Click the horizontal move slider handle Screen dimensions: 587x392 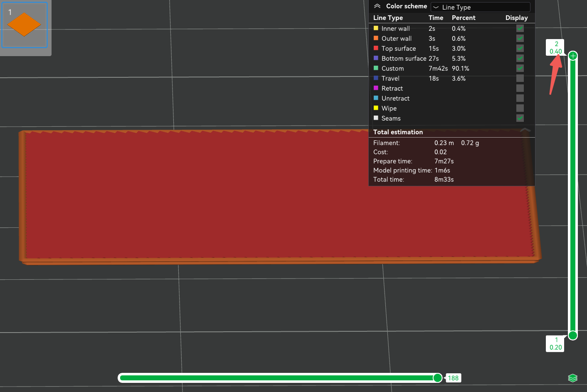[437, 378]
